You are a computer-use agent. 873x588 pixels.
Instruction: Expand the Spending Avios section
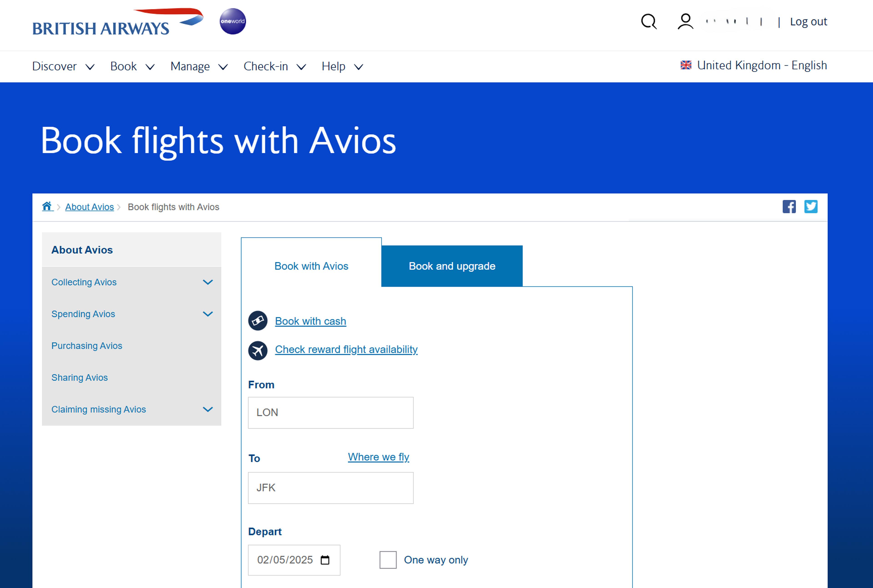tap(208, 314)
